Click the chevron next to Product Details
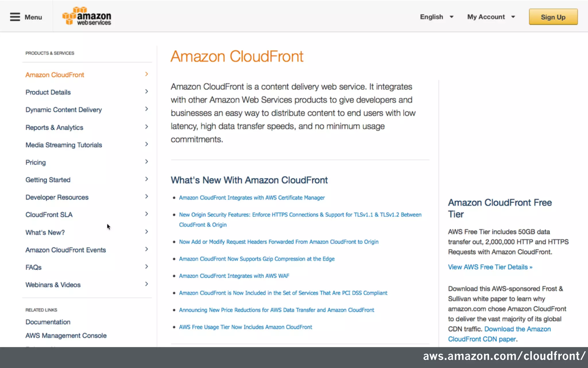The height and width of the screenshot is (368, 588). (146, 91)
